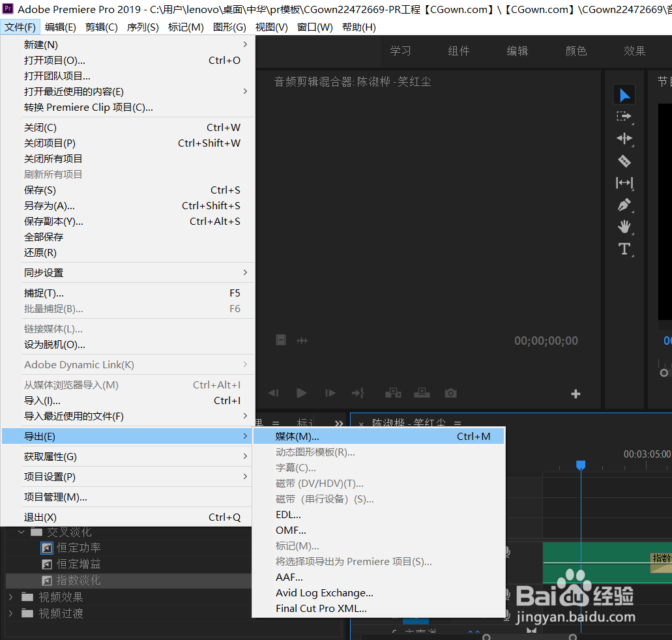Open the 导入最近使用的文件(F) submenu
Screen dimensions: 672x640
pyautogui.click(x=128, y=416)
